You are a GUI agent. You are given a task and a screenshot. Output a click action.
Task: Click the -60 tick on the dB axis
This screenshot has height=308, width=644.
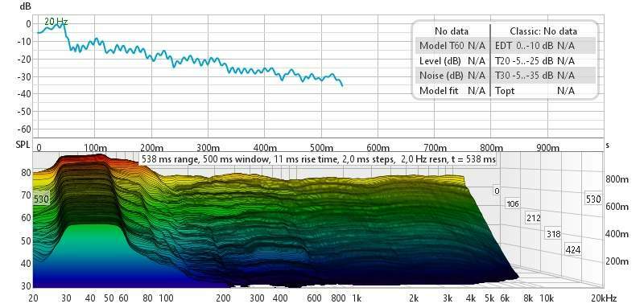click(24, 129)
